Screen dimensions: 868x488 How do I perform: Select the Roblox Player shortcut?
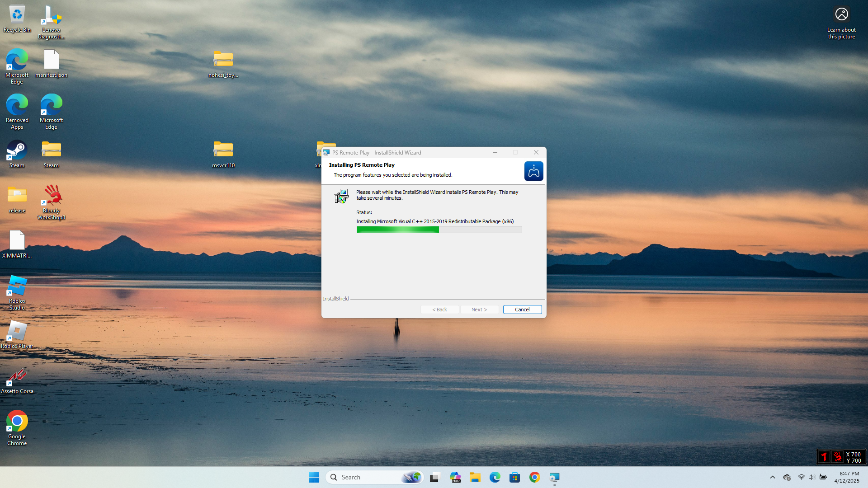17,335
